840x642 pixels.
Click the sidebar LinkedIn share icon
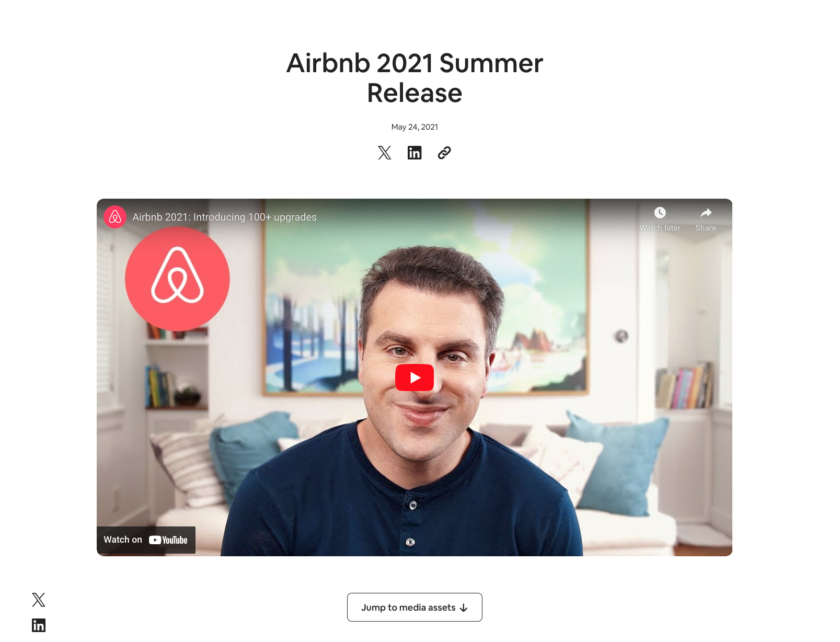click(39, 625)
